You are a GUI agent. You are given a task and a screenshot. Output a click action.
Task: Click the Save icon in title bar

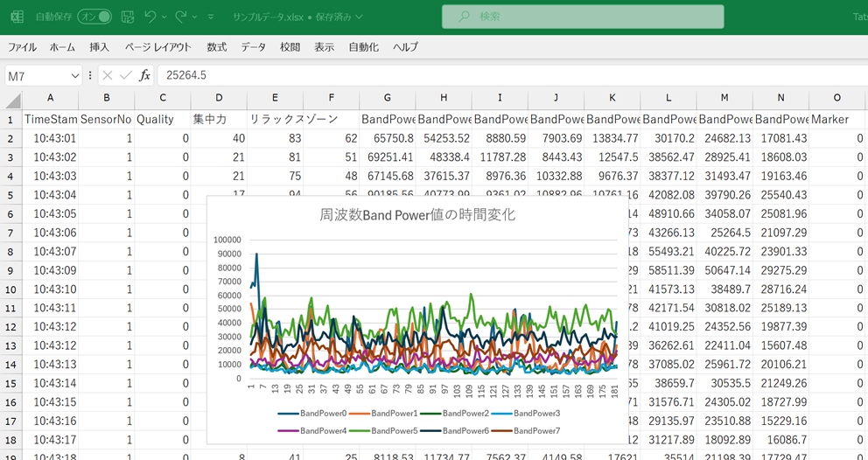[128, 17]
